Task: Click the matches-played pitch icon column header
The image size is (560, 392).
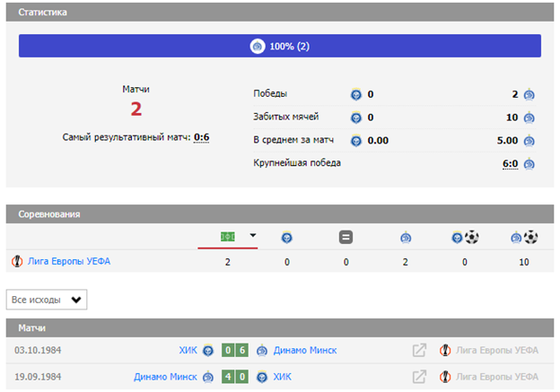Action: coord(228,237)
